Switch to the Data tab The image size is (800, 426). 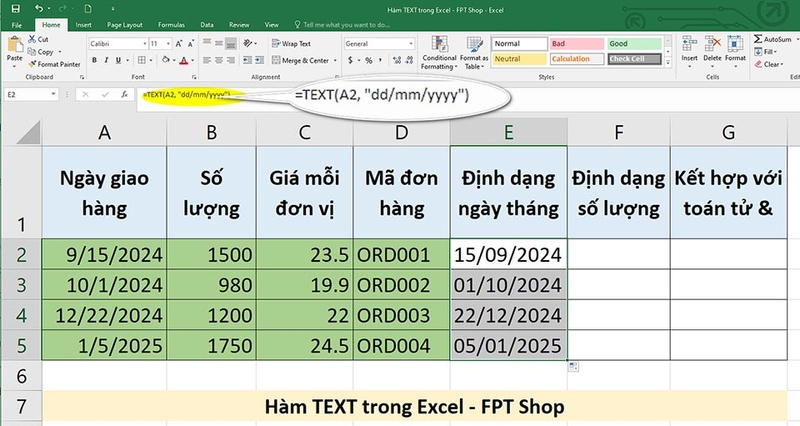click(207, 24)
